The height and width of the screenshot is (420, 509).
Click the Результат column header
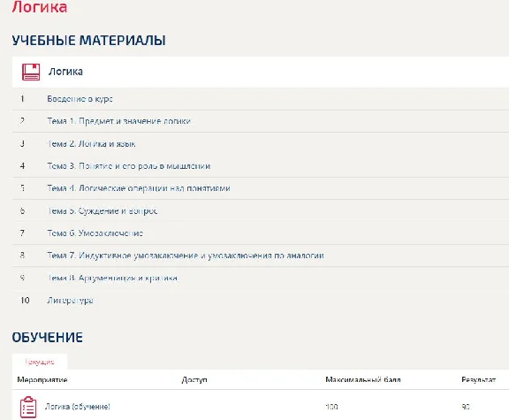click(478, 379)
